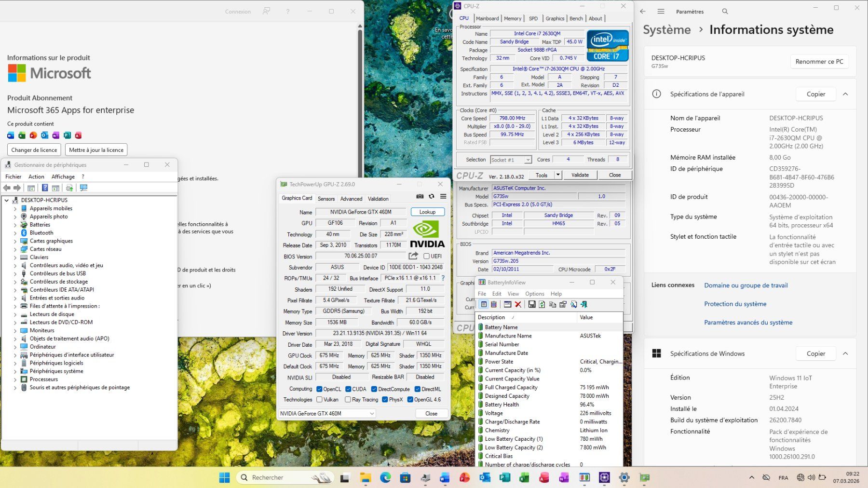Open Word from the taskbar
Image resolution: width=868 pixels, height=488 pixels.
(x=445, y=477)
